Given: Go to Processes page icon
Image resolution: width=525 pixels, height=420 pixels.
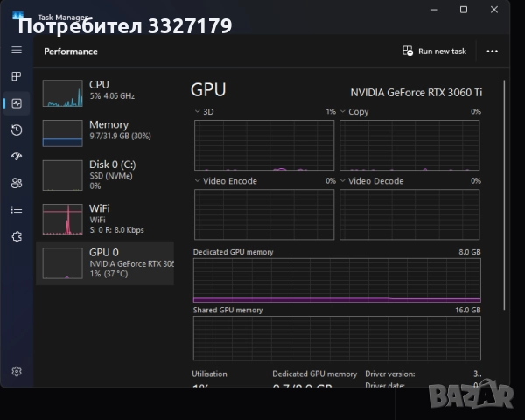Looking at the screenshot, I should point(17,76).
